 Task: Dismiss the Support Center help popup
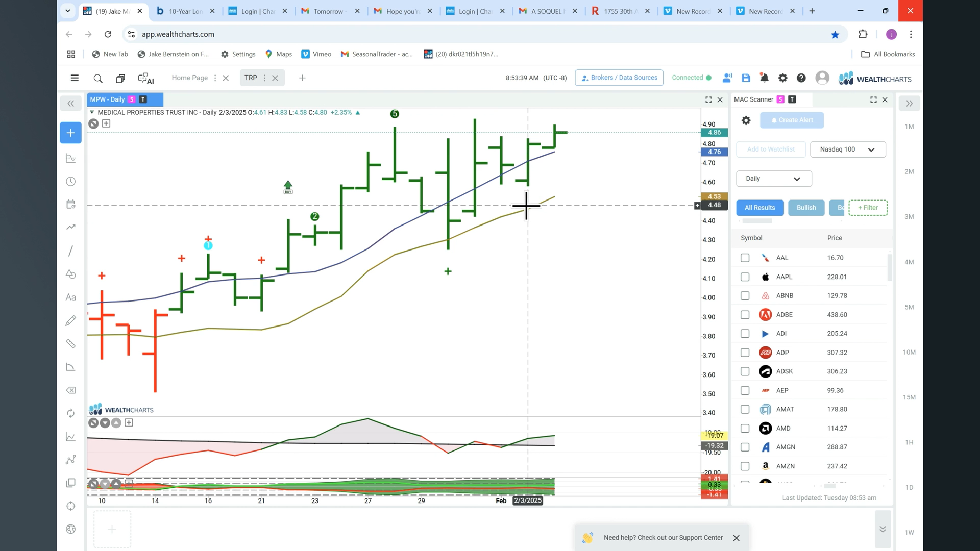coord(736,538)
